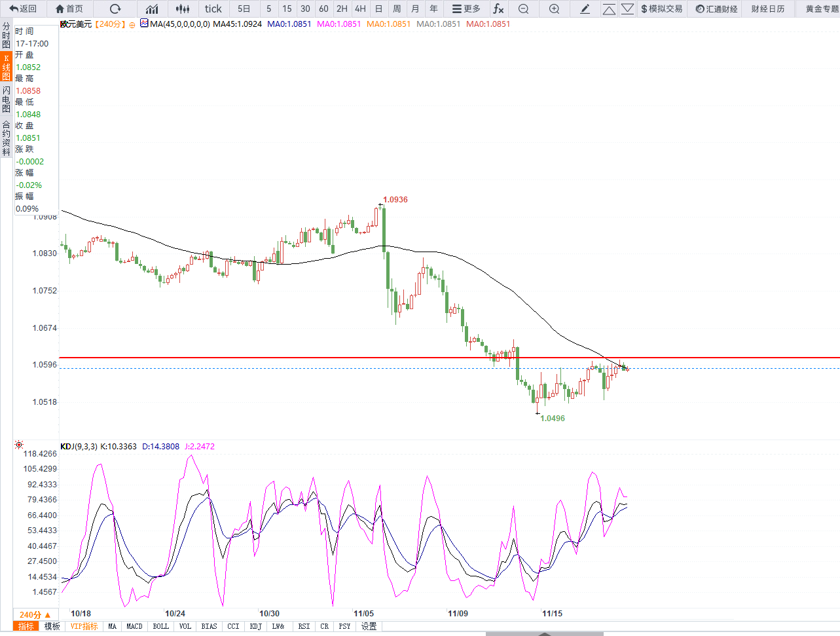Switch to the line chart icon

click(x=152, y=9)
